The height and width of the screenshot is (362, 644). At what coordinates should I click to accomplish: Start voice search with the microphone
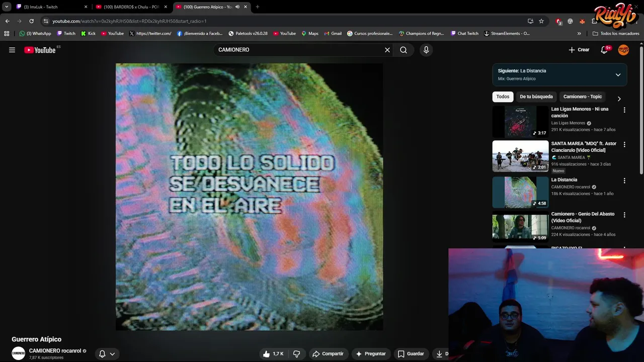coord(426,50)
